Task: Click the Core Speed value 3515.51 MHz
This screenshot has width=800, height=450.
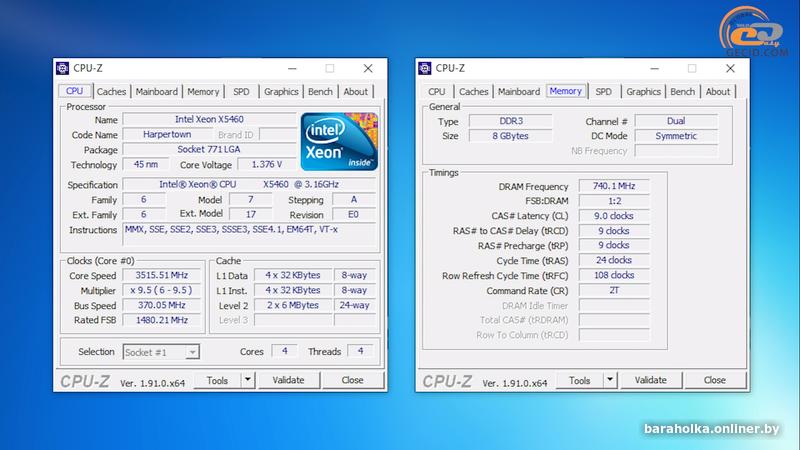Action: (x=162, y=275)
